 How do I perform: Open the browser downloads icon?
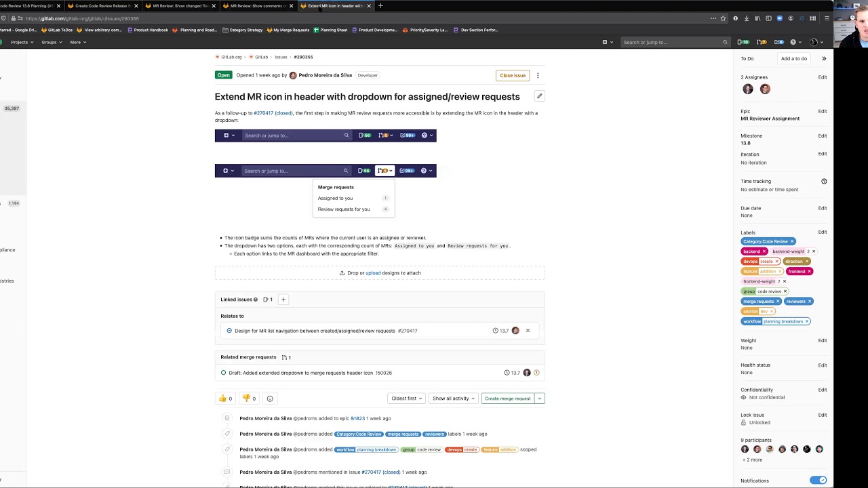pyautogui.click(x=747, y=18)
